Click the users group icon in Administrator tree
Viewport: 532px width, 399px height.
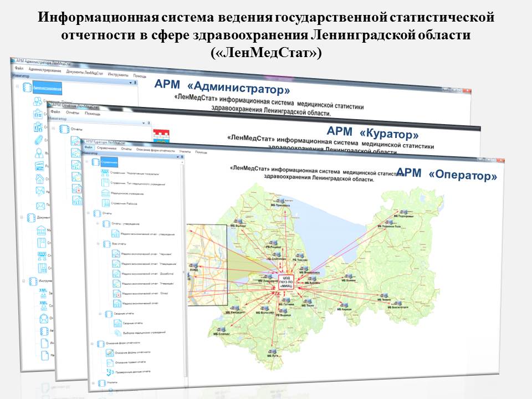coord(37,101)
